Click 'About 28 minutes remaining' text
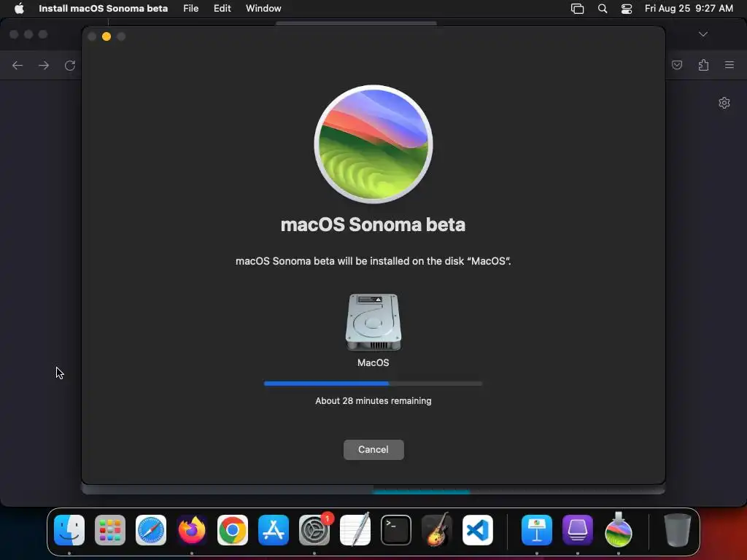 (373, 401)
